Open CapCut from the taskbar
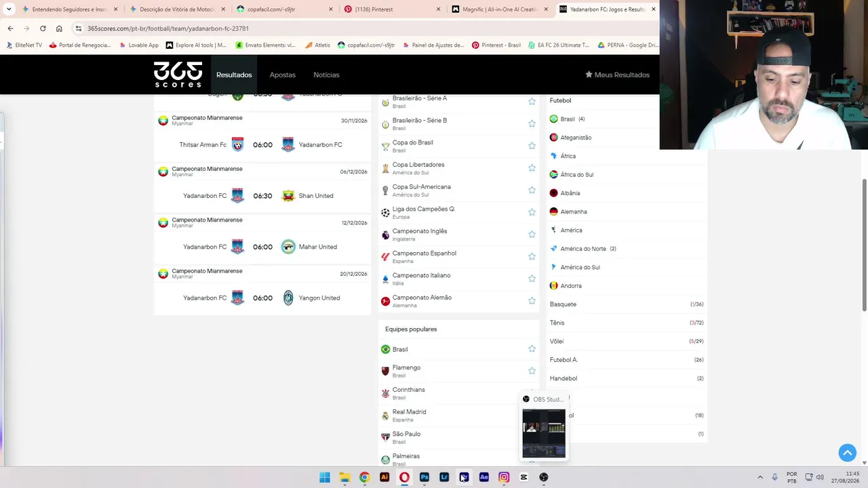 tap(524, 477)
